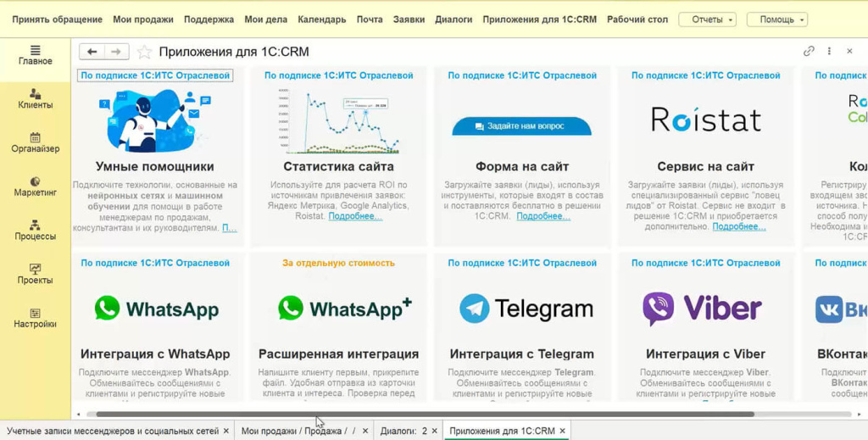Switch to Учетные записи мессенджеров tab
The height and width of the screenshot is (440, 868).
tap(113, 431)
